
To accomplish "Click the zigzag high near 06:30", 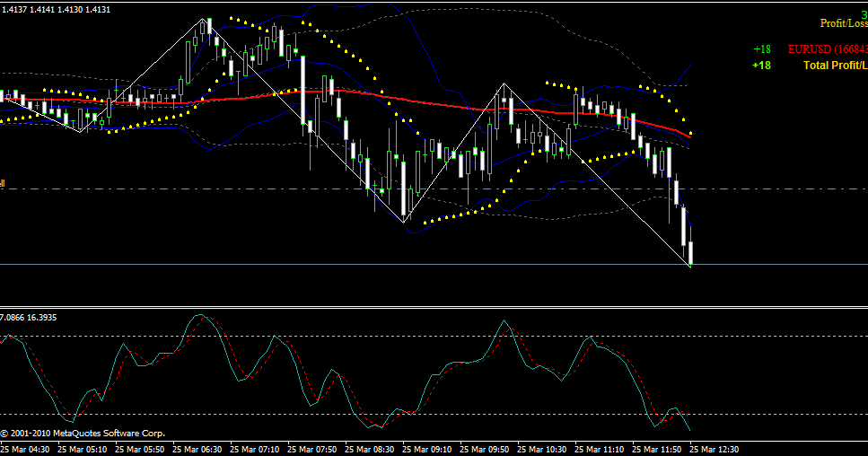I will [x=203, y=20].
